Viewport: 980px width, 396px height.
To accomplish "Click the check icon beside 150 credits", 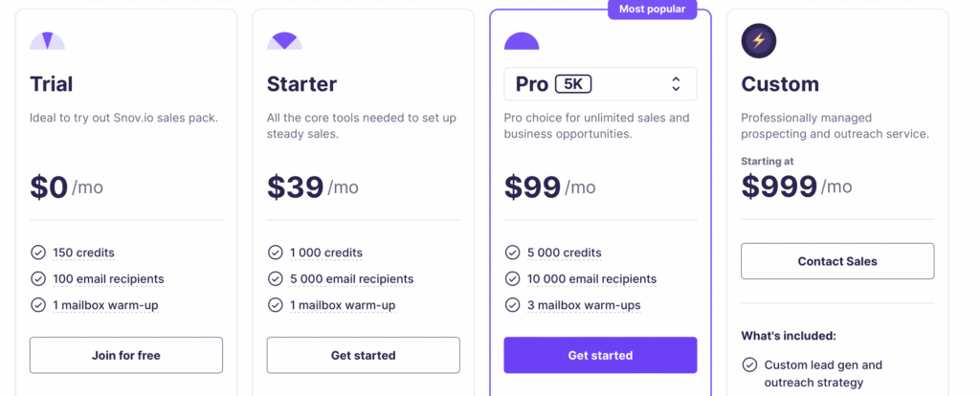I will [x=38, y=253].
